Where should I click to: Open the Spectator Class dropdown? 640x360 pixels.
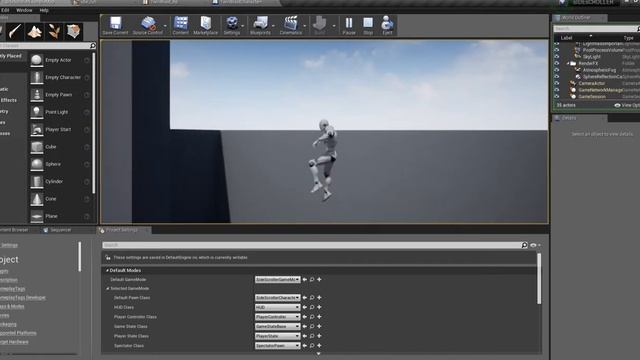coord(278,346)
